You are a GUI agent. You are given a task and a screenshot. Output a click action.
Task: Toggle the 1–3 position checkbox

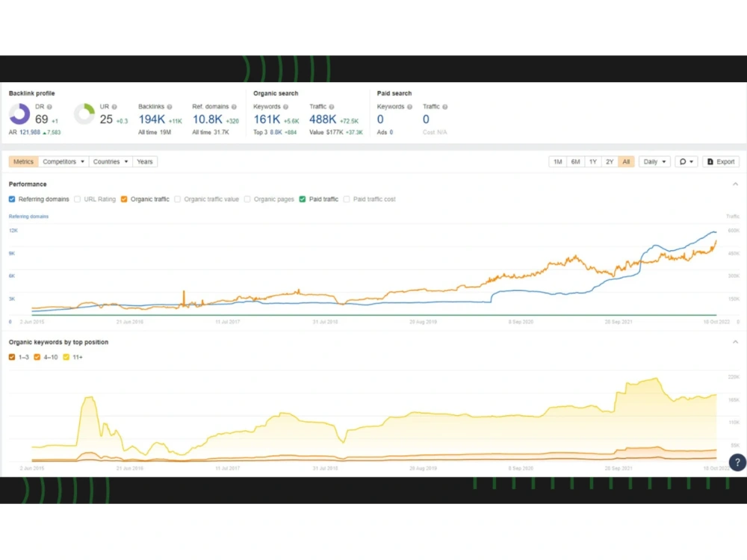12,357
